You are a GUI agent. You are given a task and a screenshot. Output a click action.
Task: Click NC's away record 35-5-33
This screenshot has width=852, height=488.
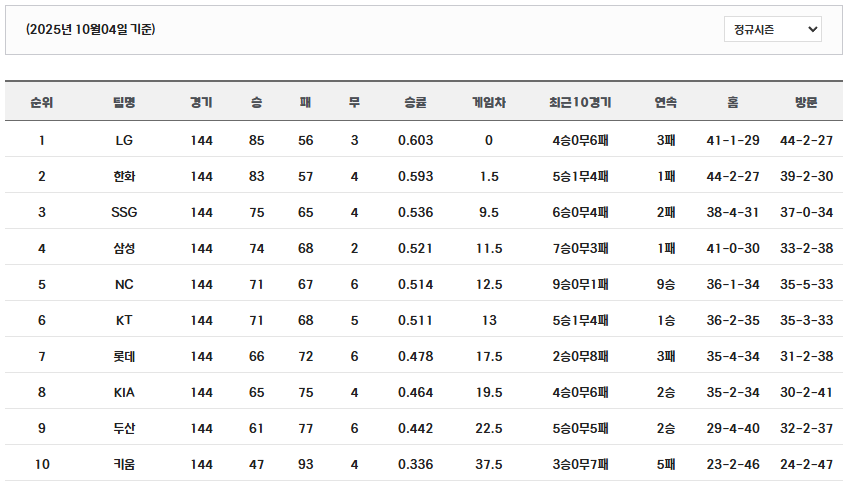click(x=806, y=284)
